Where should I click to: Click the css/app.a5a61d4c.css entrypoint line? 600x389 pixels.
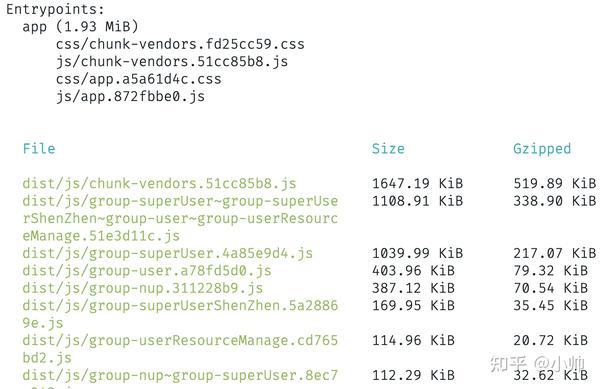pyautogui.click(x=139, y=79)
